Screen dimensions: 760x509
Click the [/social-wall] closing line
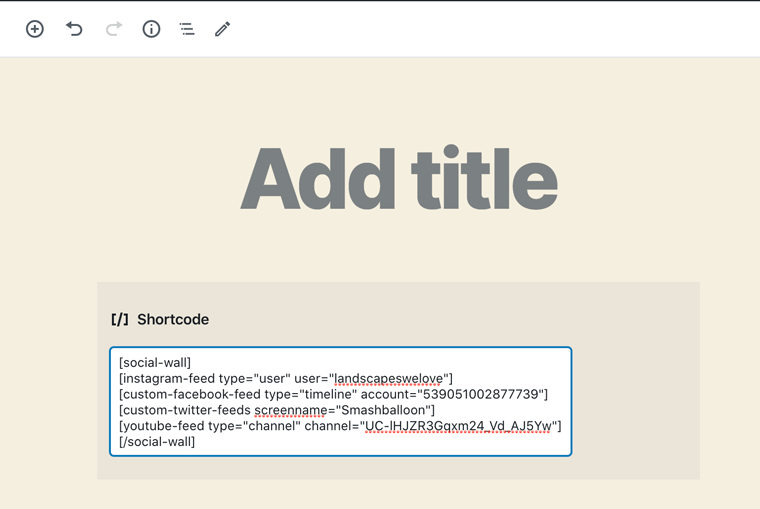click(x=157, y=442)
